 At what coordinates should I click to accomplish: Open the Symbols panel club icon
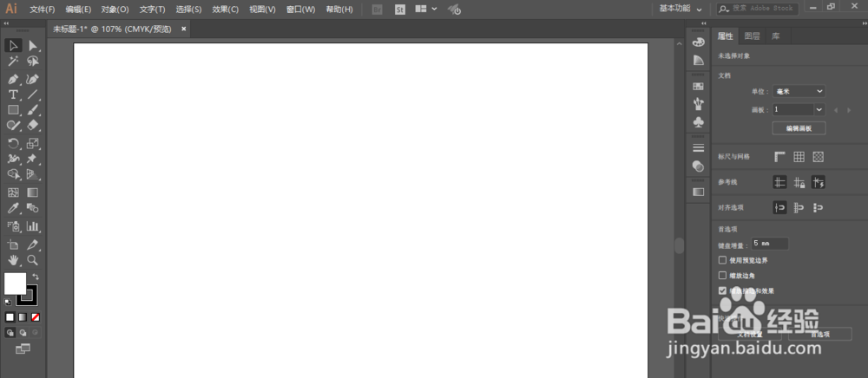point(699,121)
